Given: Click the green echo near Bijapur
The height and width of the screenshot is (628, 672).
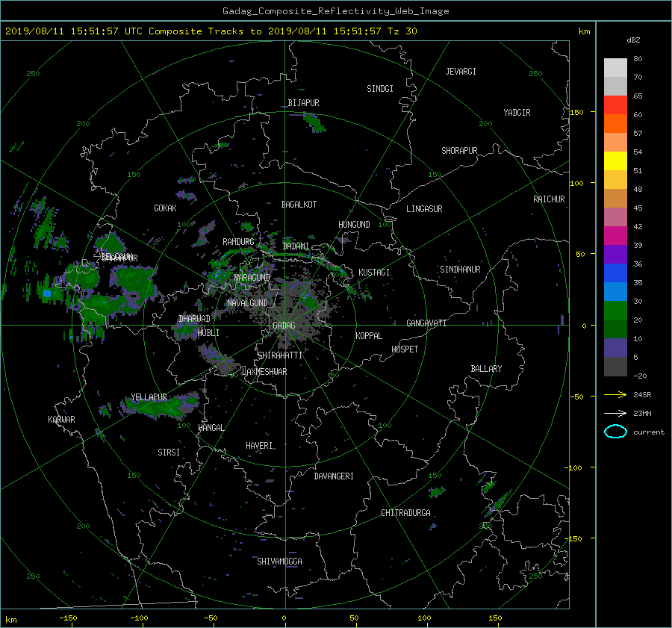Looking at the screenshot, I should pyautogui.click(x=315, y=122).
